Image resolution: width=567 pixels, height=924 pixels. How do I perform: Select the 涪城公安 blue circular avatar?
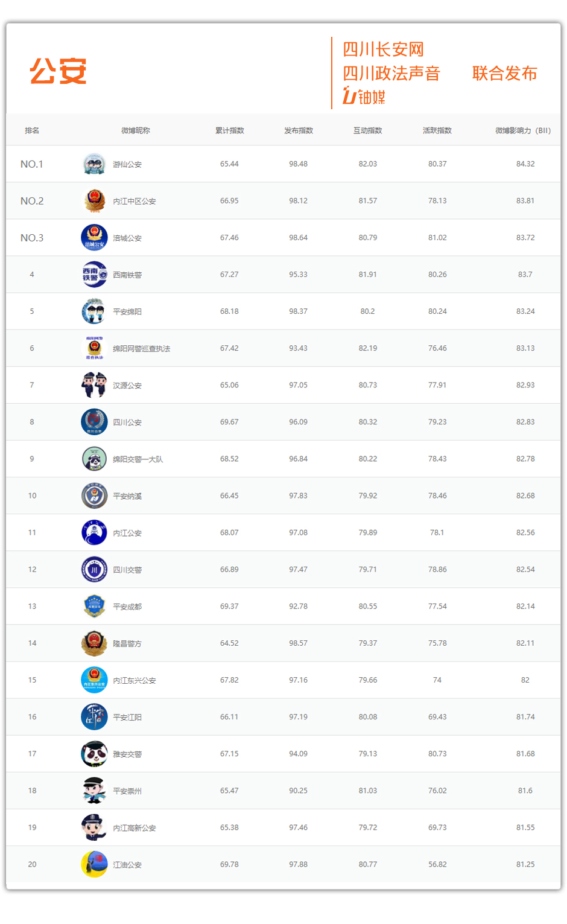tap(94, 238)
